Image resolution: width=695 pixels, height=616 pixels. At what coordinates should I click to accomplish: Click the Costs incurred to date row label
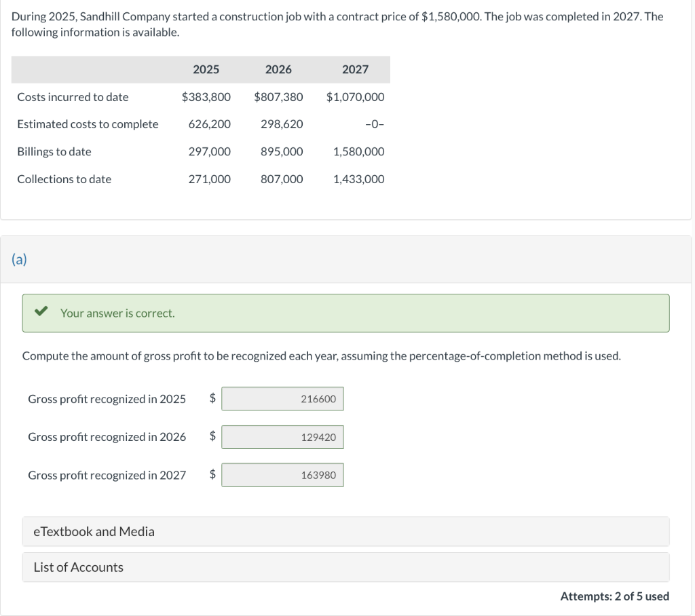(x=73, y=97)
